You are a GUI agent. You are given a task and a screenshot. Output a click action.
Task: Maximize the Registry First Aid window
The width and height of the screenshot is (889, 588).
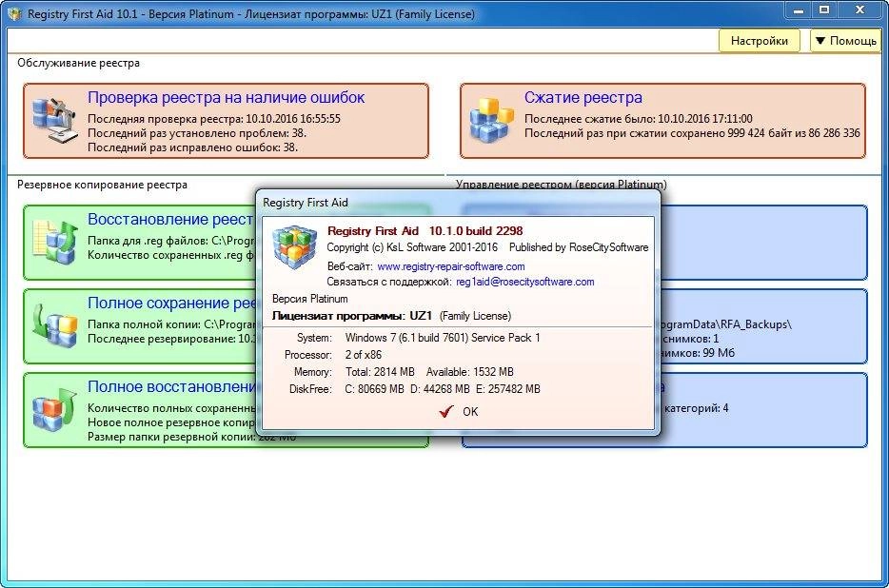tap(825, 10)
